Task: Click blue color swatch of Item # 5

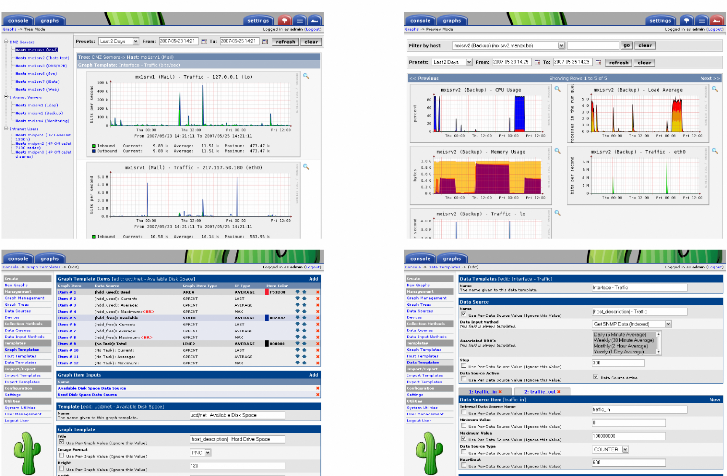Action: [267, 318]
